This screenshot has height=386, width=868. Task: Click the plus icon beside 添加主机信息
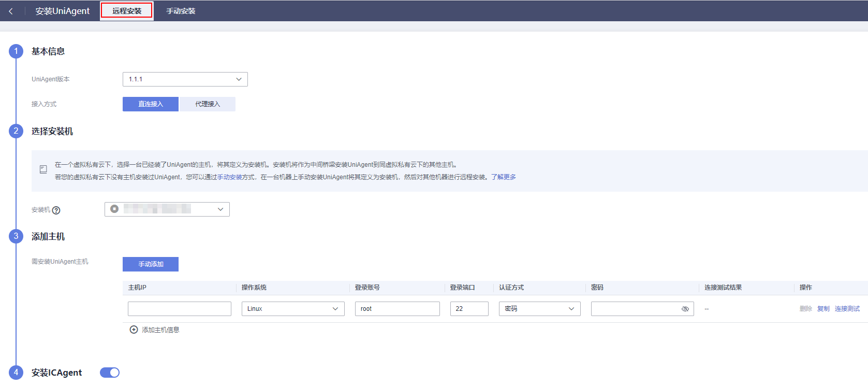[134, 330]
